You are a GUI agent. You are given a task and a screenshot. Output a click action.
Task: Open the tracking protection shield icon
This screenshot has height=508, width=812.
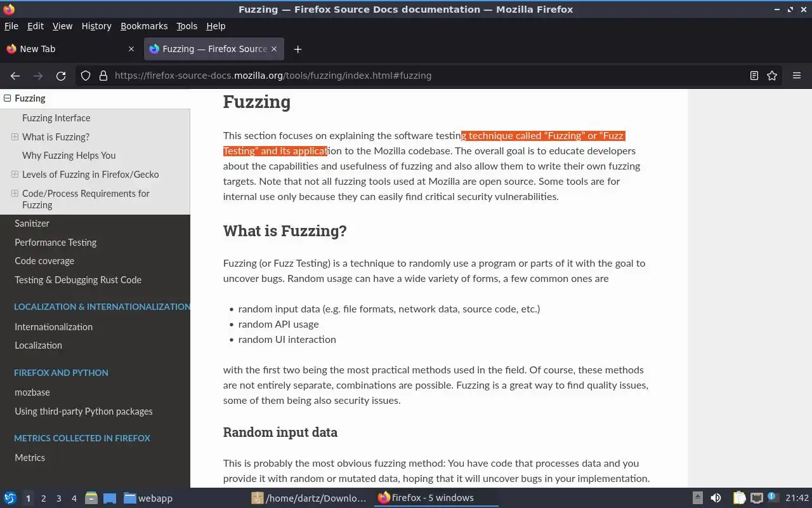pos(86,76)
